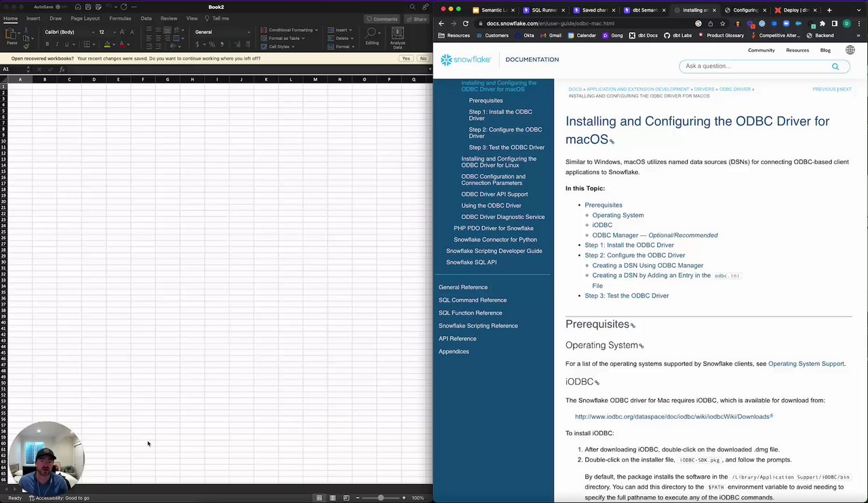Open the Delete cells dropdown in ribbon
Viewport: 868px width, 503px height.
(341, 38)
